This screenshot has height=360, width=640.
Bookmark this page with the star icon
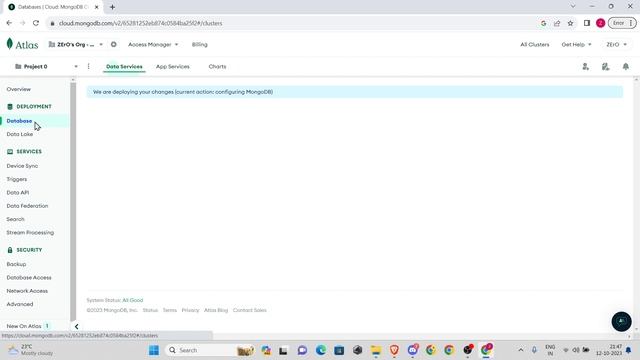pyautogui.click(x=571, y=23)
